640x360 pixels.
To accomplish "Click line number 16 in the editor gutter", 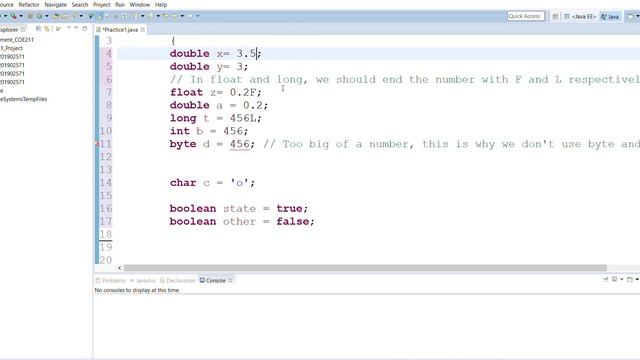I will [106, 209].
